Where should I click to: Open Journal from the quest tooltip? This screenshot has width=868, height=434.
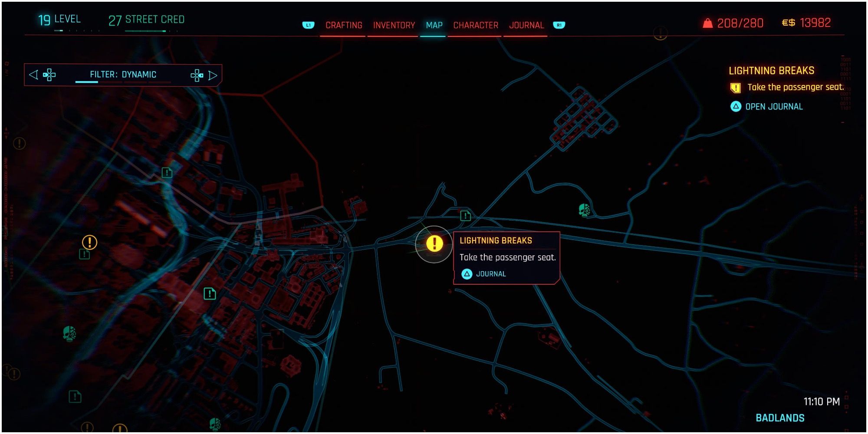pyautogui.click(x=484, y=274)
